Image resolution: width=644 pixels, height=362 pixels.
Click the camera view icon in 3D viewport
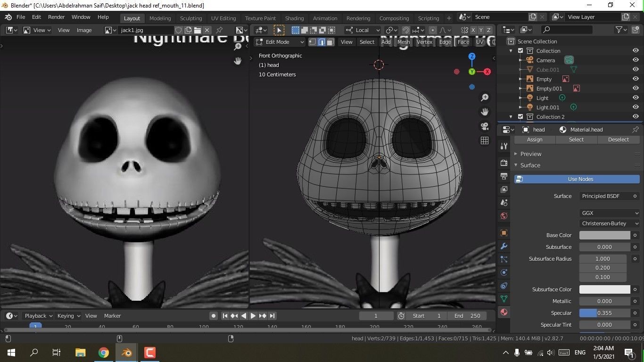[x=485, y=126]
